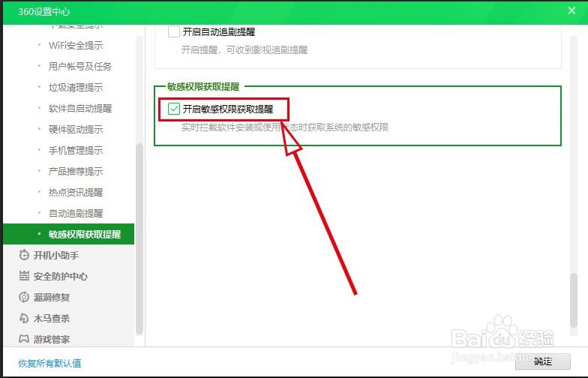This screenshot has height=378, width=588.
Task: Select the highlighted 敏感权限获取提醒 item
Action: tap(69, 234)
